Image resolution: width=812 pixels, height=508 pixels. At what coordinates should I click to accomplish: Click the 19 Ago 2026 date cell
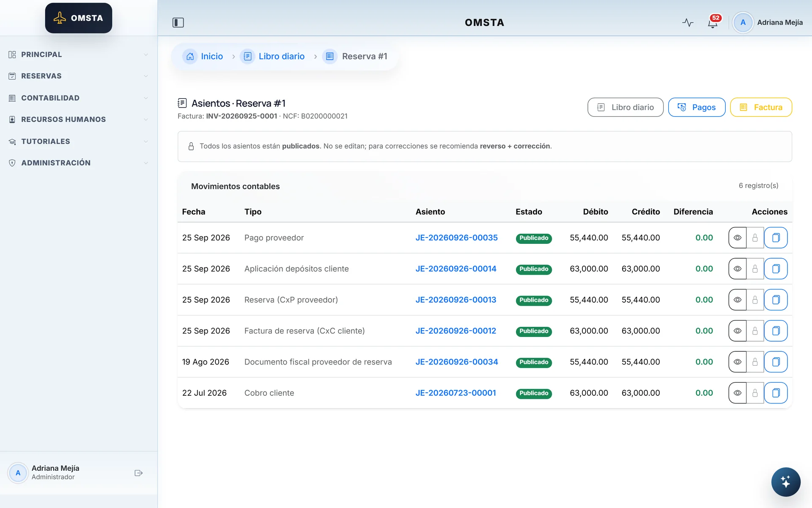point(206,362)
